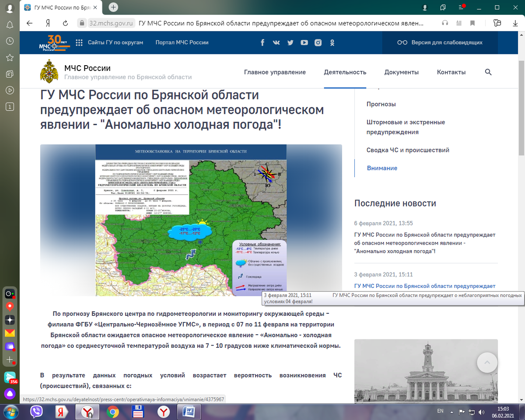Click the volume speaker in system tray
The width and height of the screenshot is (525, 420).
click(482, 412)
